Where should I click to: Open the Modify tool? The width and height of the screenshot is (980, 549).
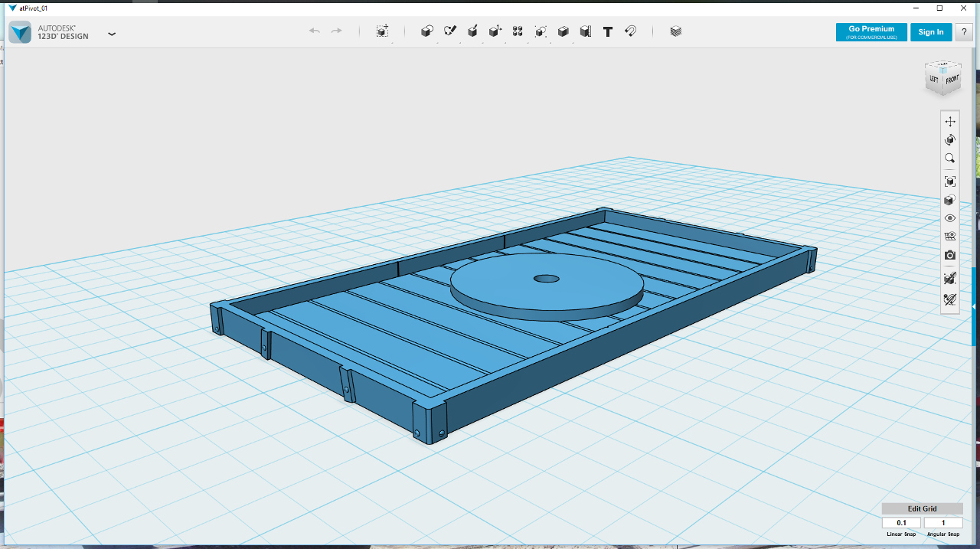coord(495,31)
